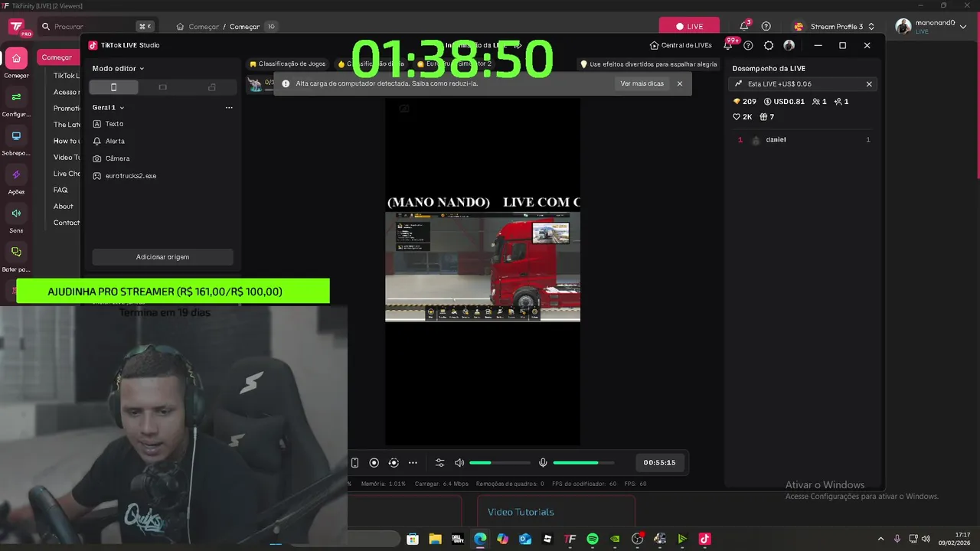
Task: Open the audio mixer sliders icon
Action: [x=439, y=463]
